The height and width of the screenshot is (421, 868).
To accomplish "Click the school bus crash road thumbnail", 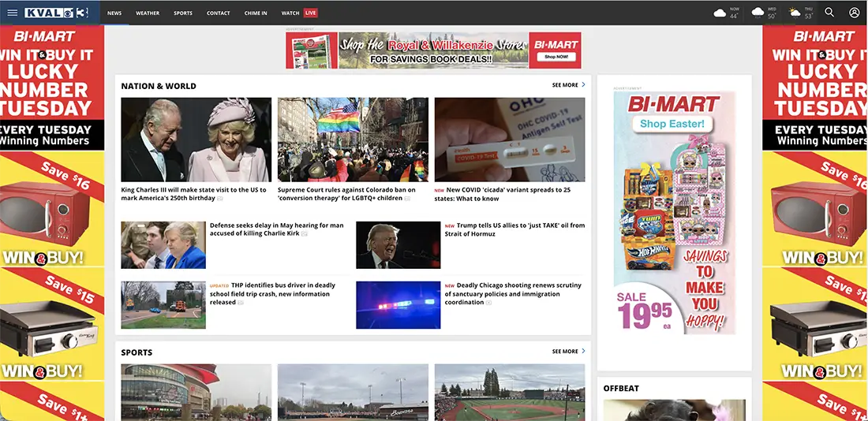I will [x=163, y=305].
